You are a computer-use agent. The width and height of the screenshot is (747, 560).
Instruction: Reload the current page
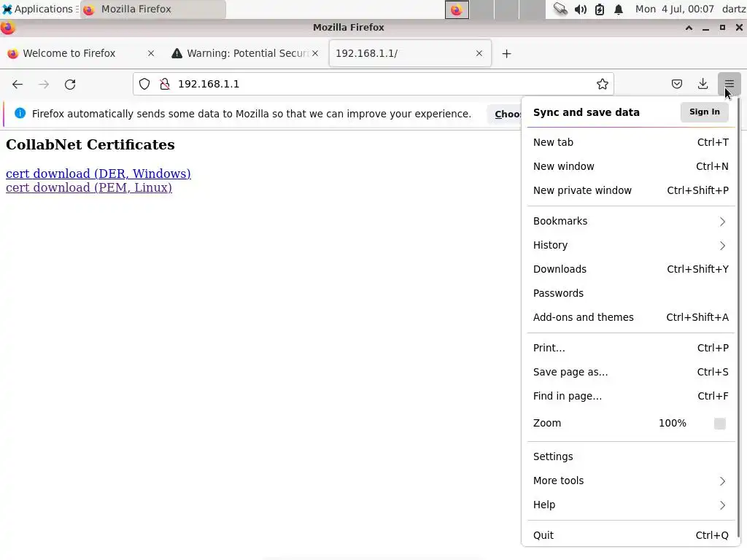pyautogui.click(x=70, y=85)
